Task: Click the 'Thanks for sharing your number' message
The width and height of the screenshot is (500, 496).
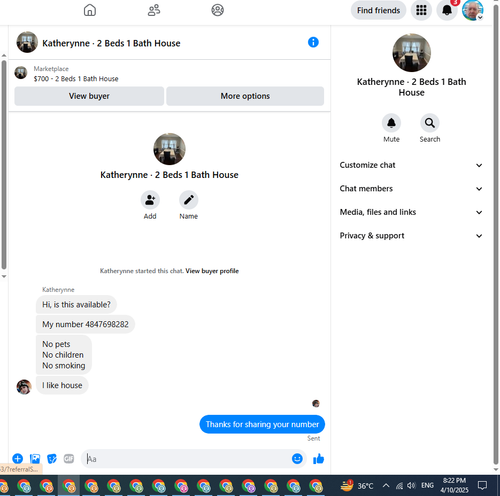Action: (262, 424)
